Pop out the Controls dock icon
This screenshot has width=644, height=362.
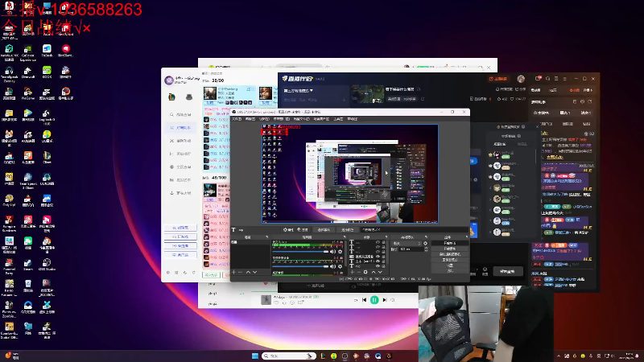tap(466, 237)
